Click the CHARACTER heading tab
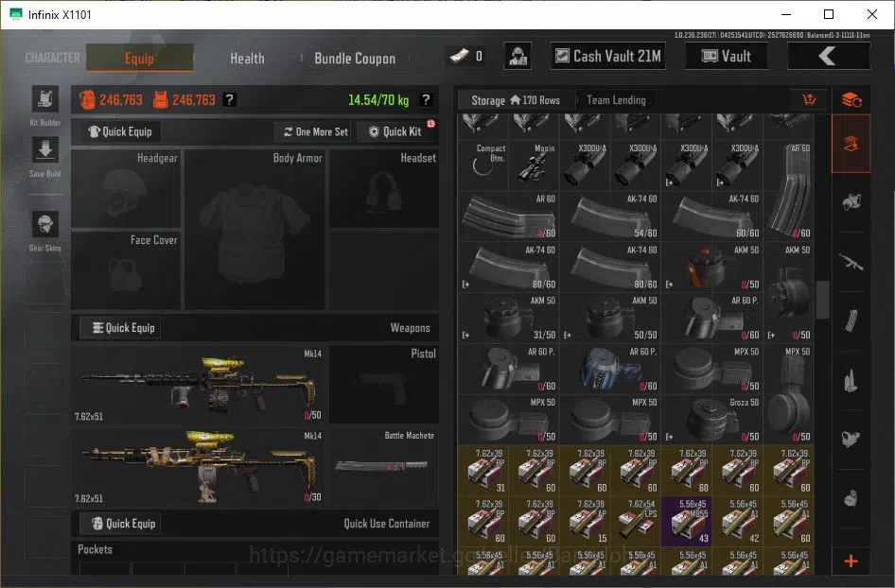The width and height of the screenshot is (895, 588). [53, 58]
